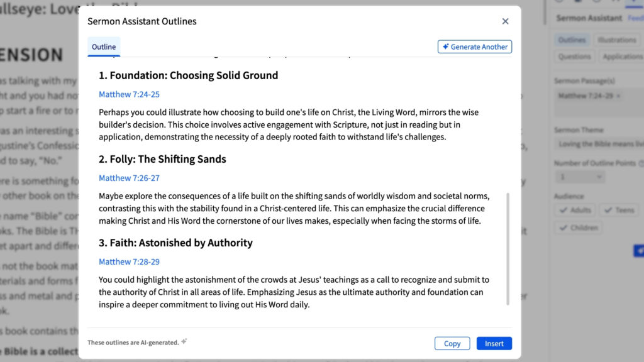Image resolution: width=644 pixels, height=362 pixels.
Task: Click the Sermon Assistant Feedback link
Action: point(635,19)
